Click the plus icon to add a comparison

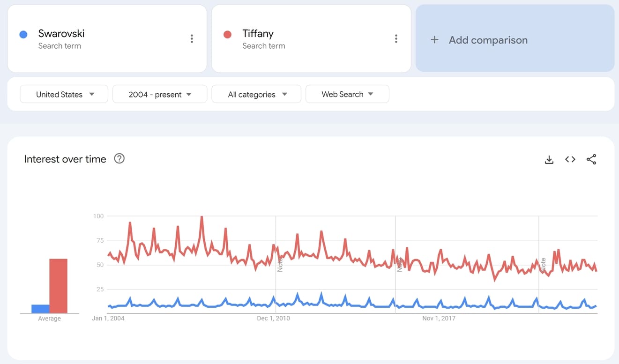tap(434, 40)
